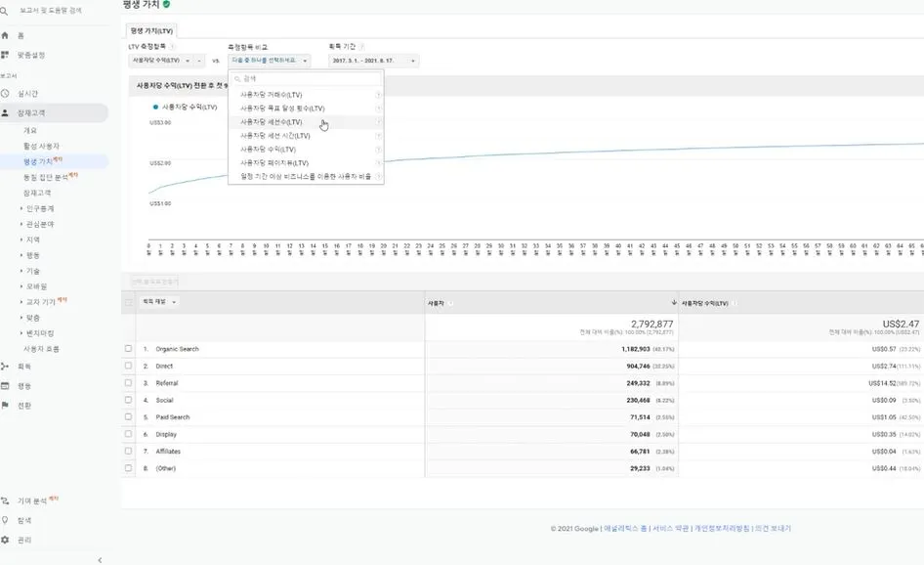Viewport: 924px width, 565px height.
Task: Click help icon beside 사용자당 수익(LTV) column header
Action: (735, 303)
